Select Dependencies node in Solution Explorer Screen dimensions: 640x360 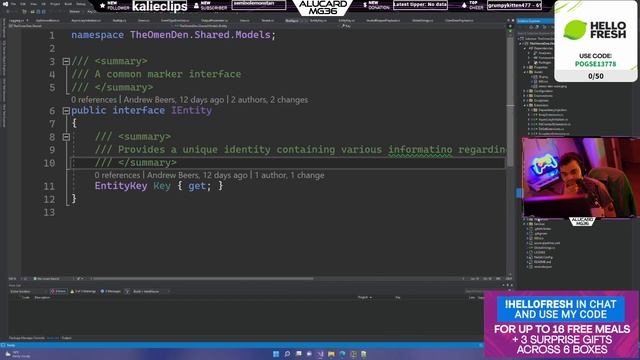point(543,48)
